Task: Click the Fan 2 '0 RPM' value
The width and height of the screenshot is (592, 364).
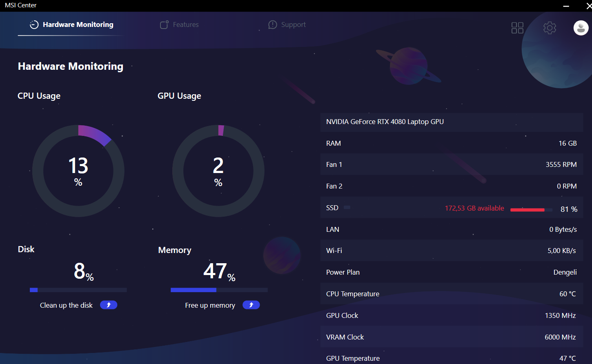Action: (567, 186)
